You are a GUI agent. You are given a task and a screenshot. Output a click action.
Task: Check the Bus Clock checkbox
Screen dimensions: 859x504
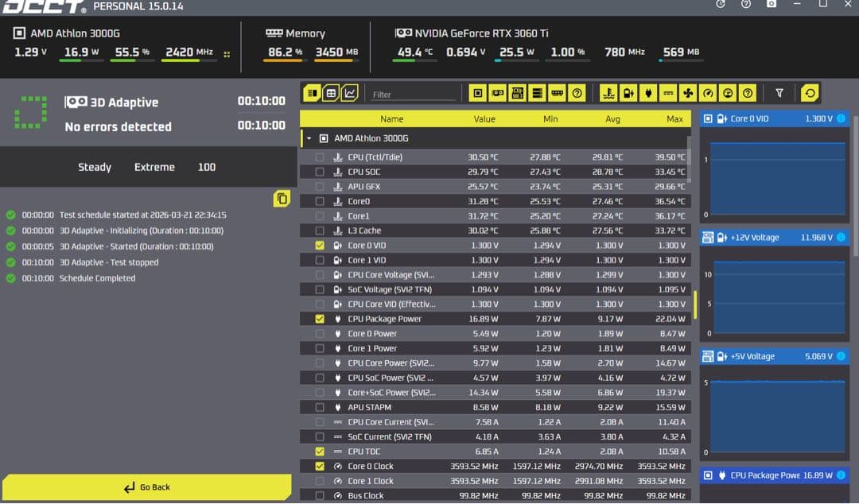(320, 496)
